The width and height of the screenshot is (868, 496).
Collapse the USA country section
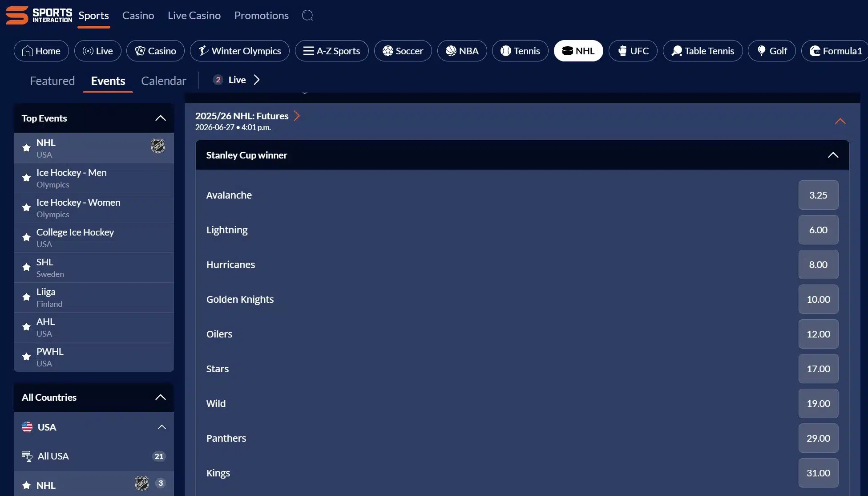click(x=161, y=427)
